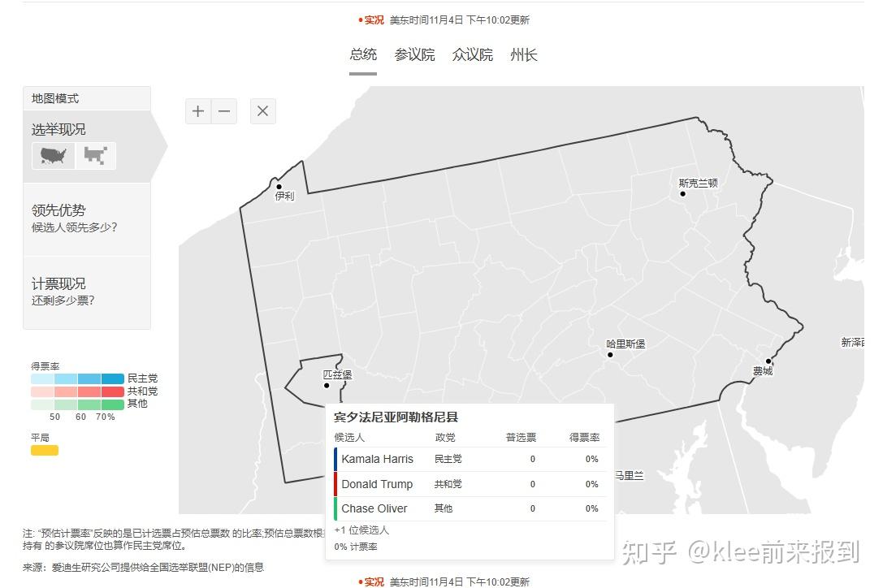Click the 实况 update link

coord(371,19)
